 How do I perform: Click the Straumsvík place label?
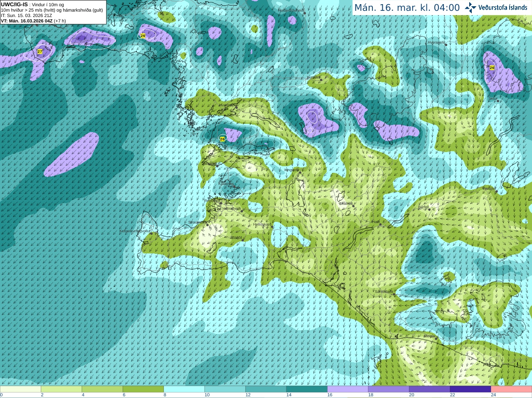[x=197, y=222]
